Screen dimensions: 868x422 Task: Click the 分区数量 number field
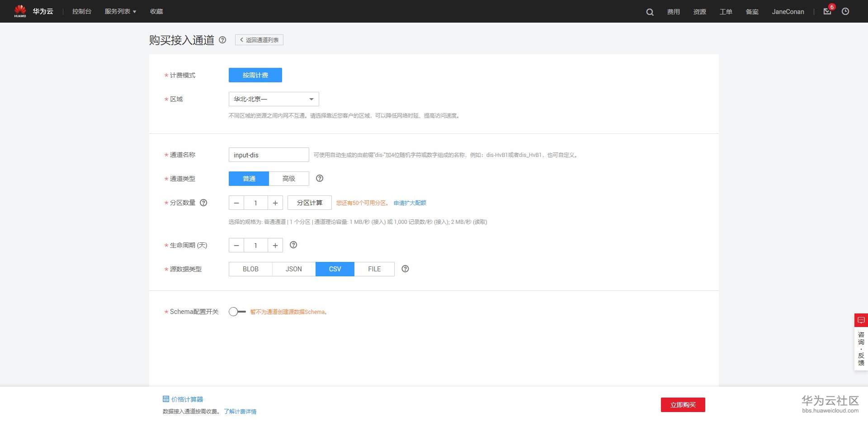(x=256, y=203)
